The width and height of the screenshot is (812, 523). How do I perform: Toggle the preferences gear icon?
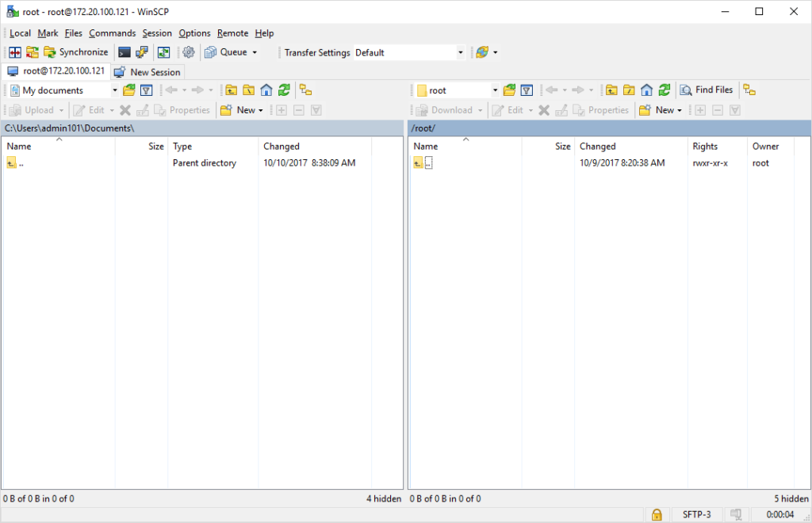click(188, 52)
